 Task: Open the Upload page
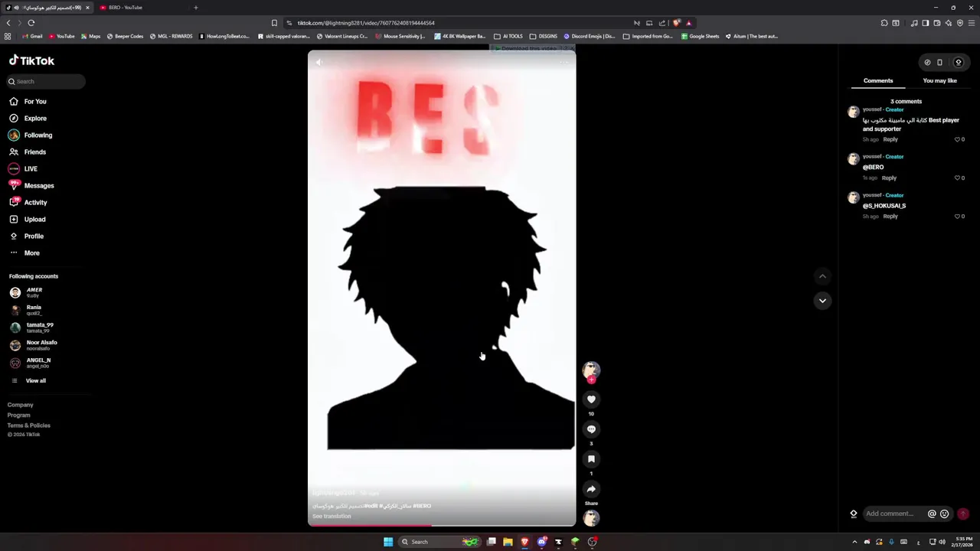click(x=28, y=219)
